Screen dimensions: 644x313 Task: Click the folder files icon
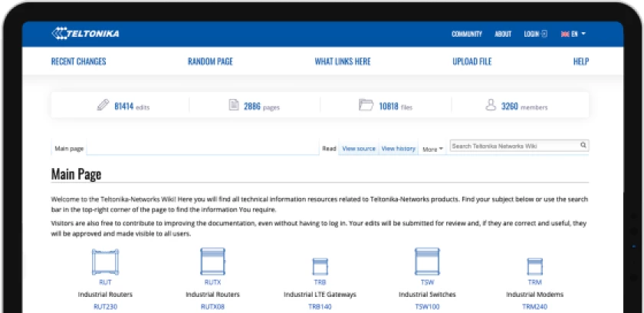coord(366,105)
